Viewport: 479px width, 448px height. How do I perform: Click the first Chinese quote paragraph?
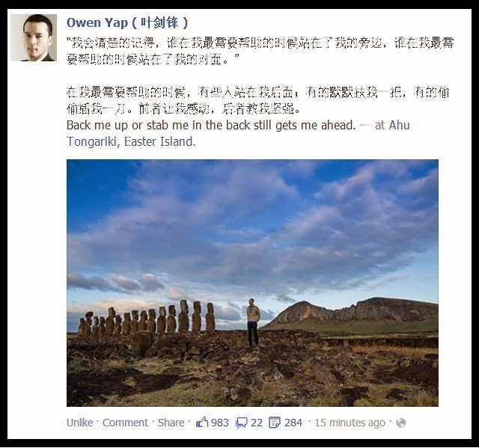[x=260, y=51]
